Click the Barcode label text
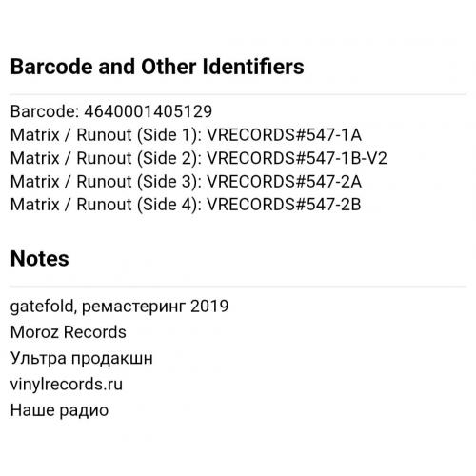 point(45,111)
